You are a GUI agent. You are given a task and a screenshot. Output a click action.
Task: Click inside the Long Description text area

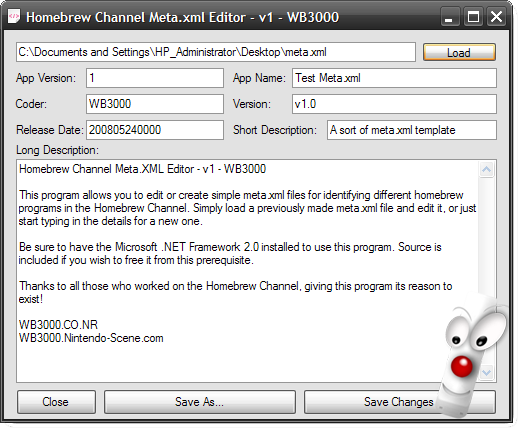click(x=247, y=271)
